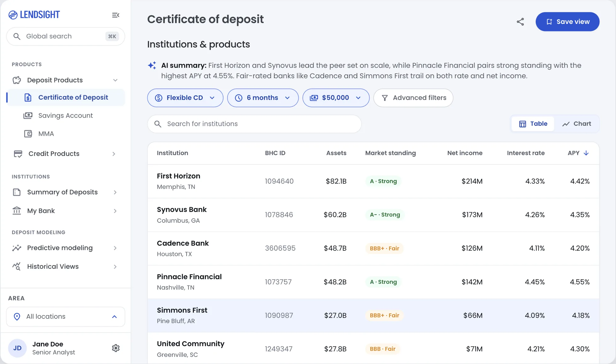Click the institutions search magnifier icon
Viewport: 616px width, 364px height.
(x=158, y=124)
